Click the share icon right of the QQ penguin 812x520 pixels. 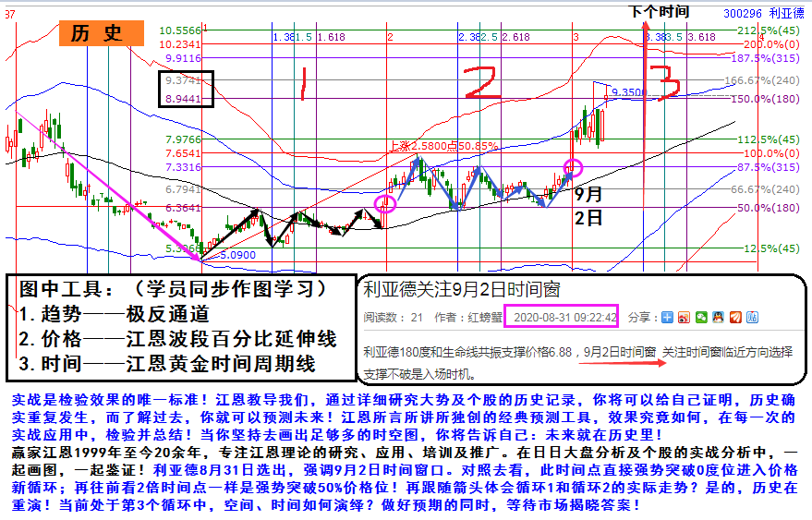tap(735, 318)
